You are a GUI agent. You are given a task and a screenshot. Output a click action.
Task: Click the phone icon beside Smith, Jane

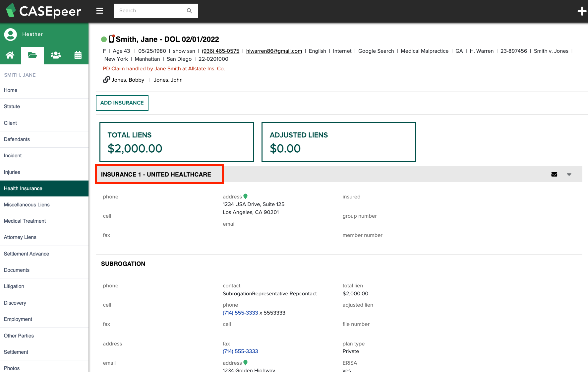112,39
